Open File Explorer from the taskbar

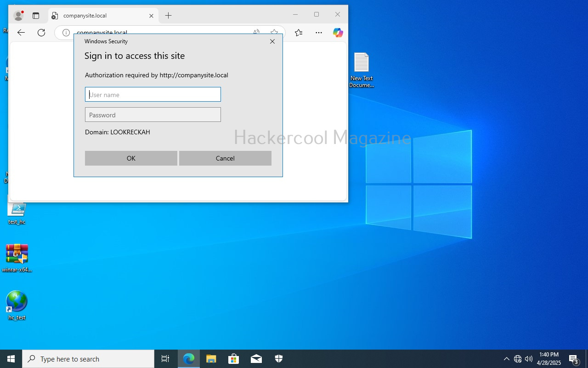(x=211, y=359)
